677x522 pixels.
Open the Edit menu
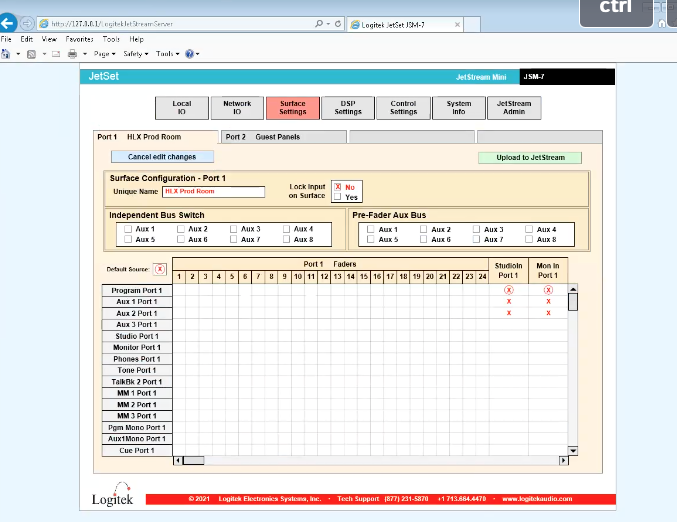tap(26, 39)
